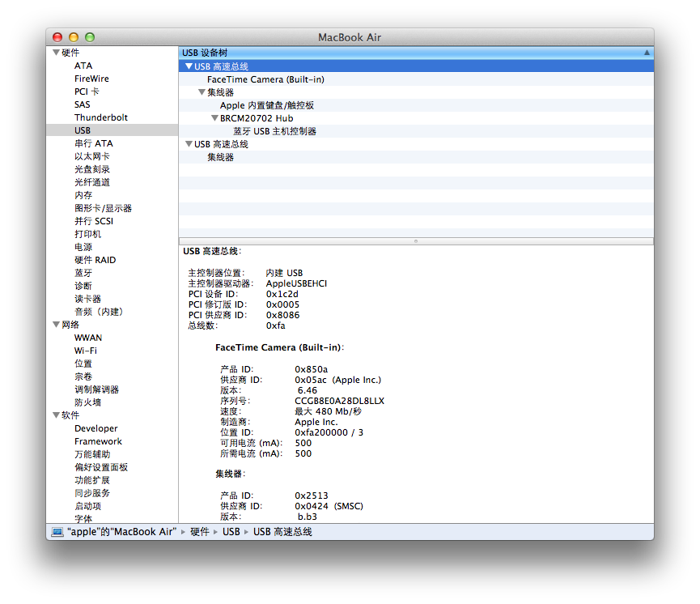Select 打印机 in the sidebar
The width and height of the screenshot is (700, 604).
pos(87,234)
